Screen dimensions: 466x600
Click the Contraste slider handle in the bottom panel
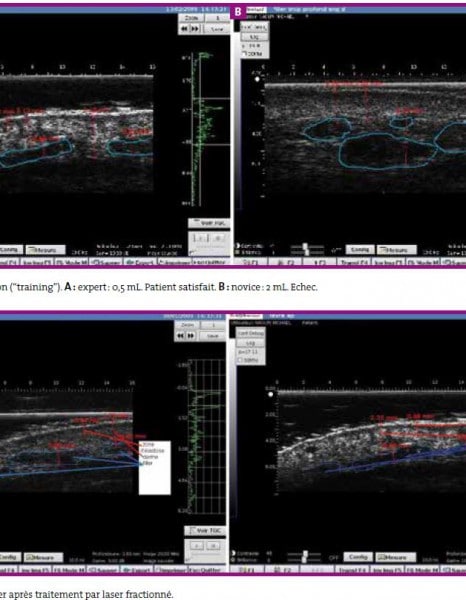305,553
